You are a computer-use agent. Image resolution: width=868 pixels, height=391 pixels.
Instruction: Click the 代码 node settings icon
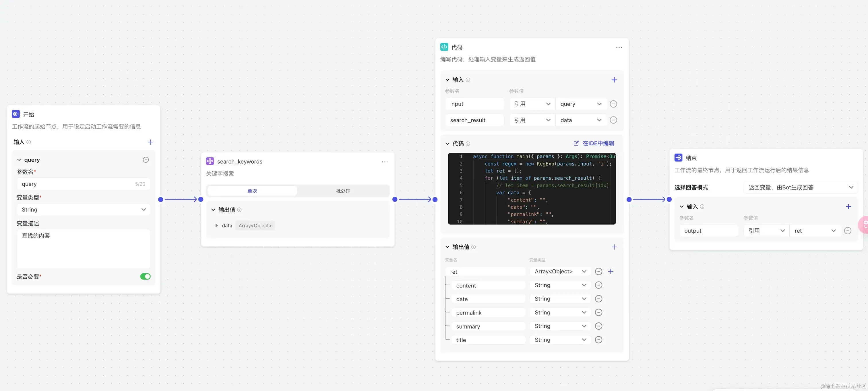click(x=619, y=47)
